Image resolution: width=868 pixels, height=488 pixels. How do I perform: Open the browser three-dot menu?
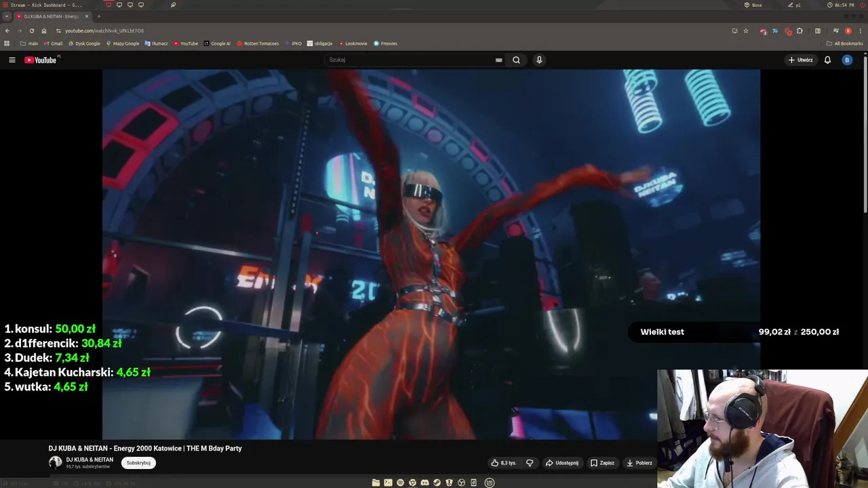pyautogui.click(x=861, y=30)
